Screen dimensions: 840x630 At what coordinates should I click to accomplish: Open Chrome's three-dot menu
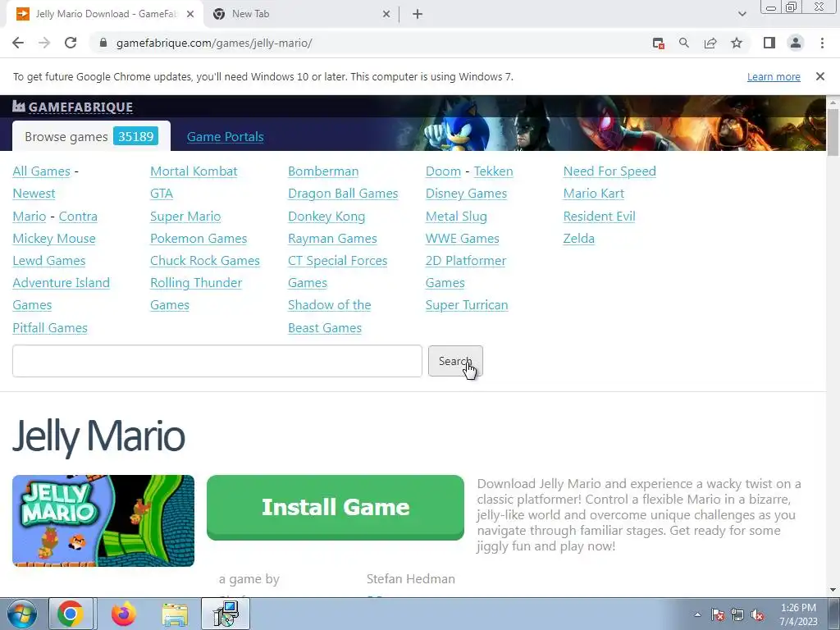coord(822,43)
